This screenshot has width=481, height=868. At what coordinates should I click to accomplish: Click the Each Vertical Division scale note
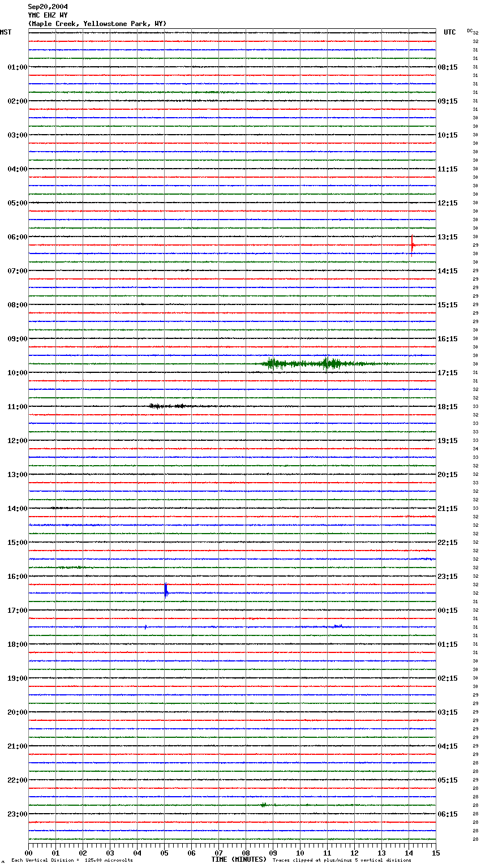(x=72, y=861)
